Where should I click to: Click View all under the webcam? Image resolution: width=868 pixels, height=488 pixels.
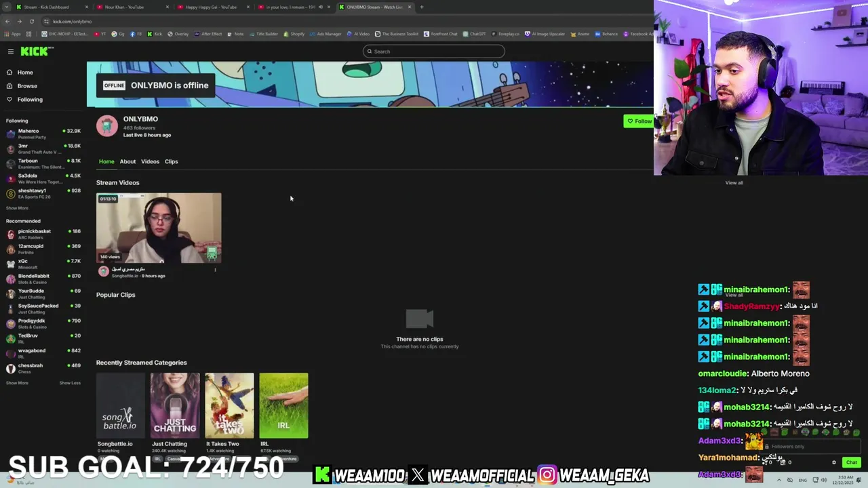[734, 183]
